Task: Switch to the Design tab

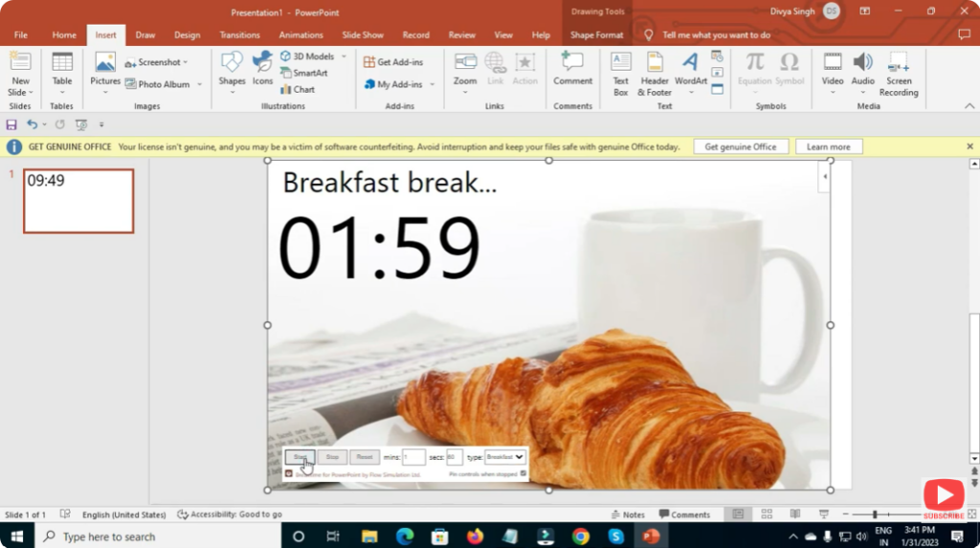Action: [x=187, y=35]
